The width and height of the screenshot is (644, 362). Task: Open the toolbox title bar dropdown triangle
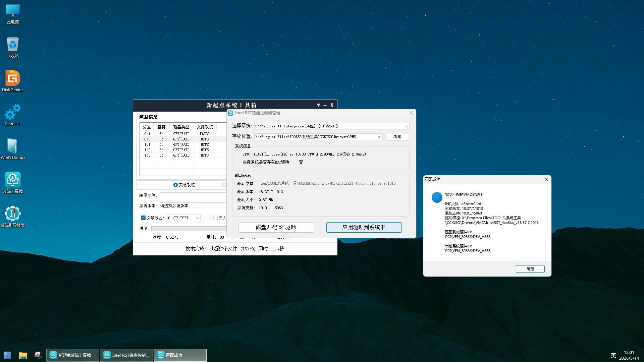point(318,105)
